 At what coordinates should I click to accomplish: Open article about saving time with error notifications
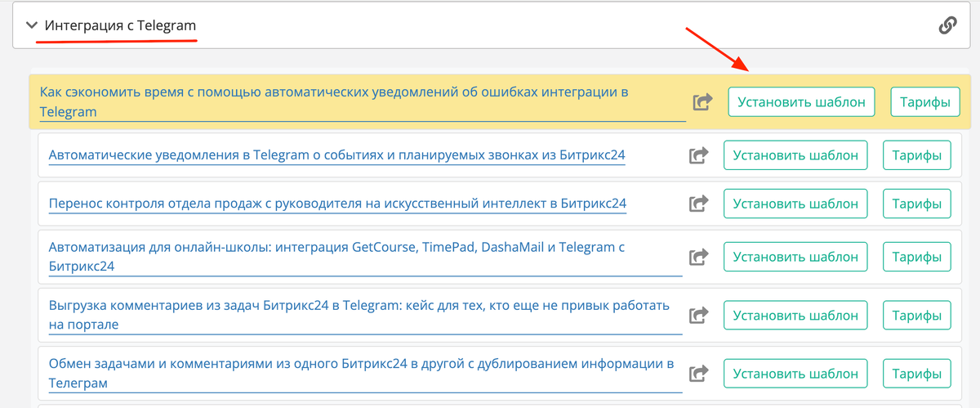[363, 102]
